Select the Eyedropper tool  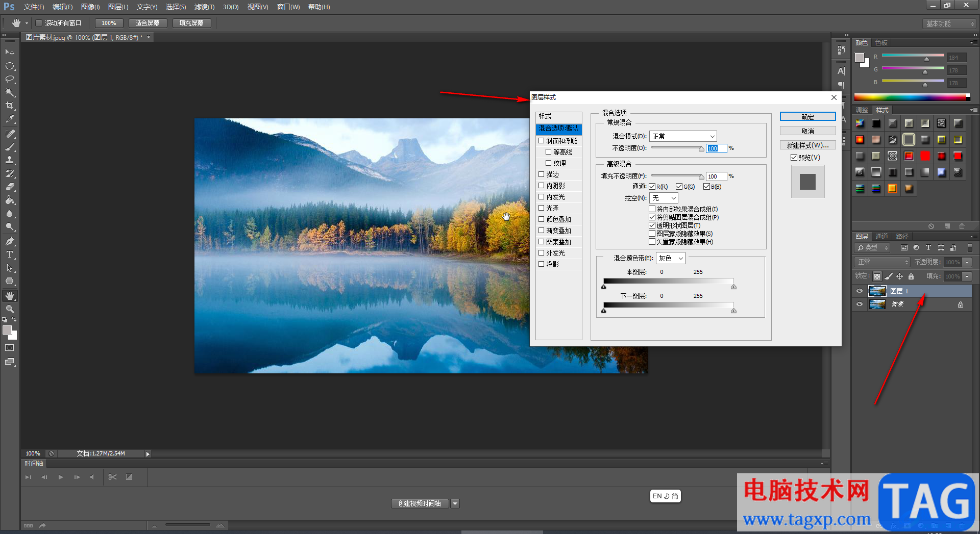(x=10, y=119)
